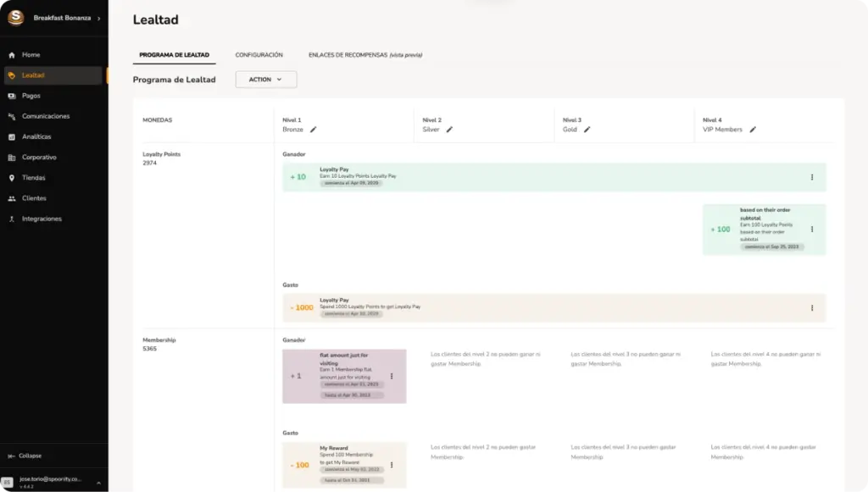
Task: Edit Bronze level name pencil icon
Action: [314, 130]
